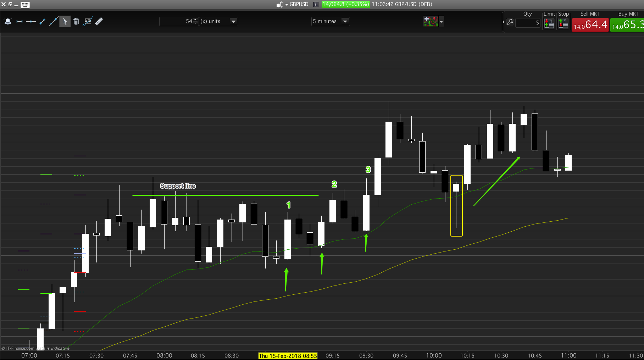Click the Limit order icon
This screenshot has height=360, width=644.
[x=549, y=23]
